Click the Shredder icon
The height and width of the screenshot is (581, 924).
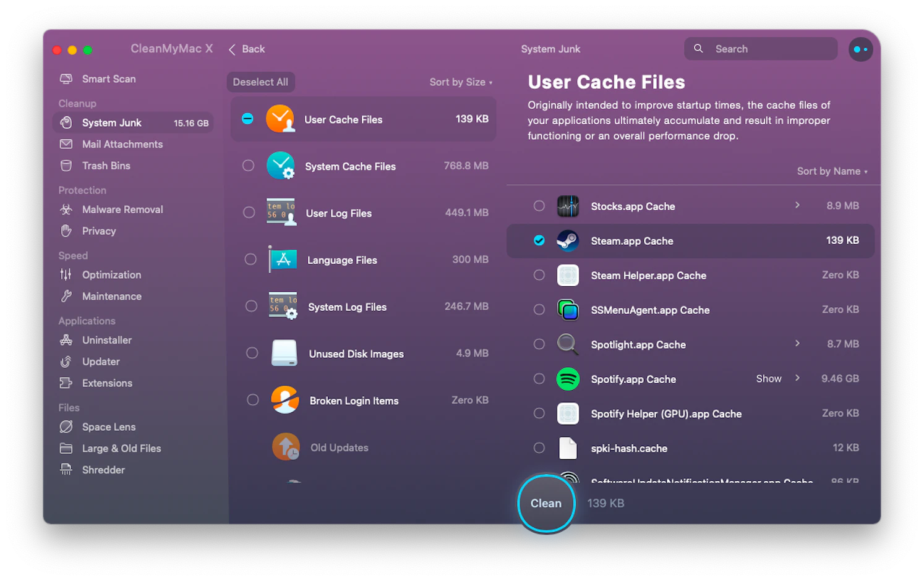click(66, 470)
